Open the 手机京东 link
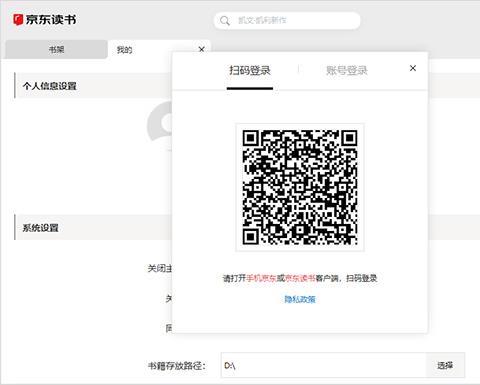The width and height of the screenshot is (480, 385). [262, 278]
